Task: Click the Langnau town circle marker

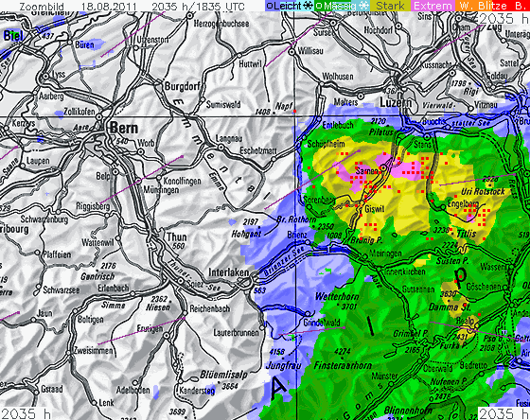Action: coord(221,147)
